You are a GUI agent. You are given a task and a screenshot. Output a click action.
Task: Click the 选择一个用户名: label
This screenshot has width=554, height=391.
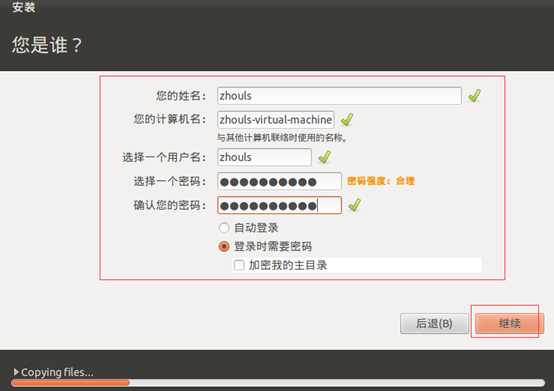click(164, 157)
